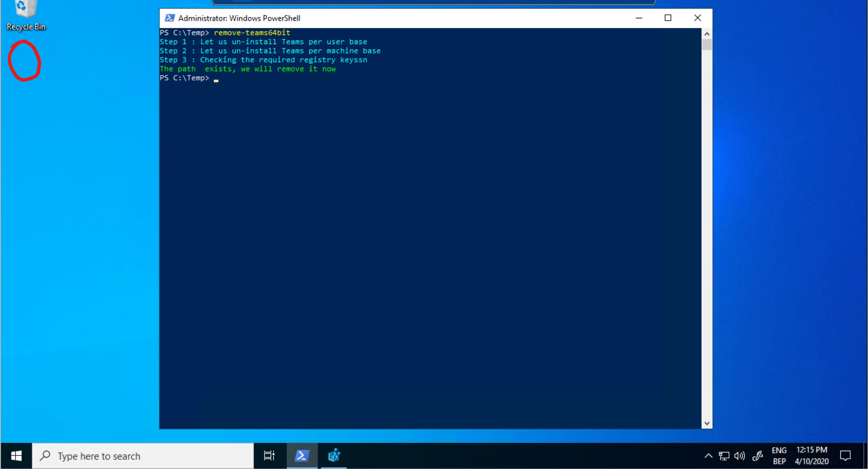Expand the hidden system tray icons chevron

[x=708, y=456]
